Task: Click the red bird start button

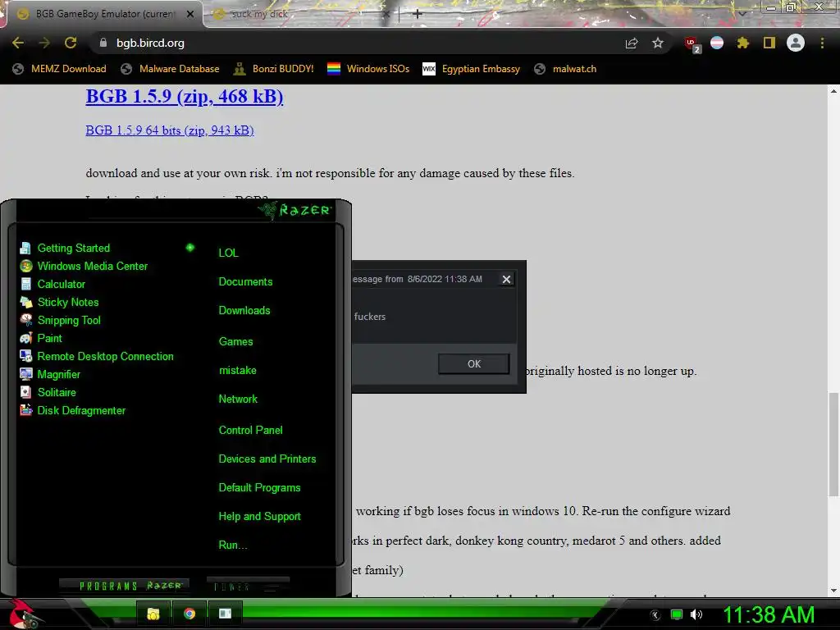Action: (24, 614)
